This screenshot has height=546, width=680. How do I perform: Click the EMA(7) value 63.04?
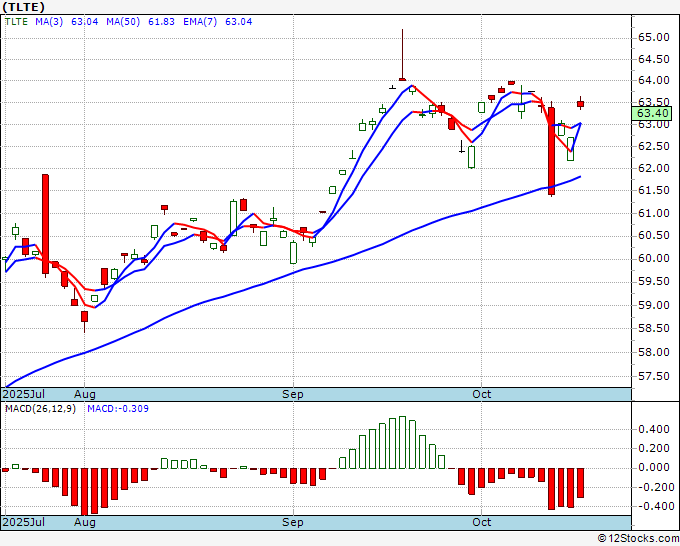(x=239, y=22)
